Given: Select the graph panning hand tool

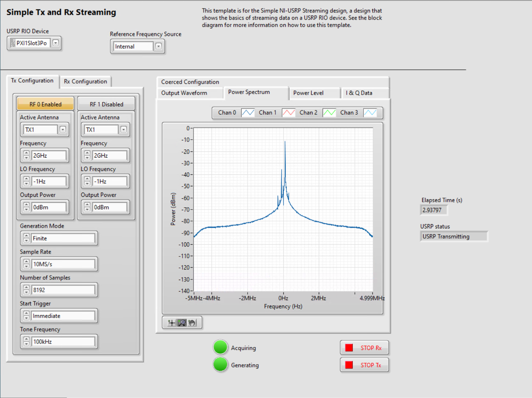Looking at the screenshot, I should (x=192, y=323).
